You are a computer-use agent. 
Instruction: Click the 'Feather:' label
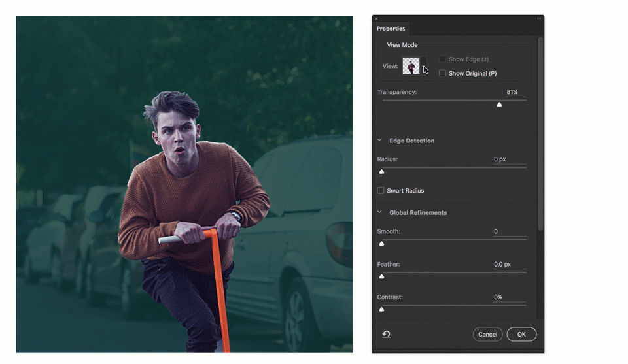(x=388, y=264)
